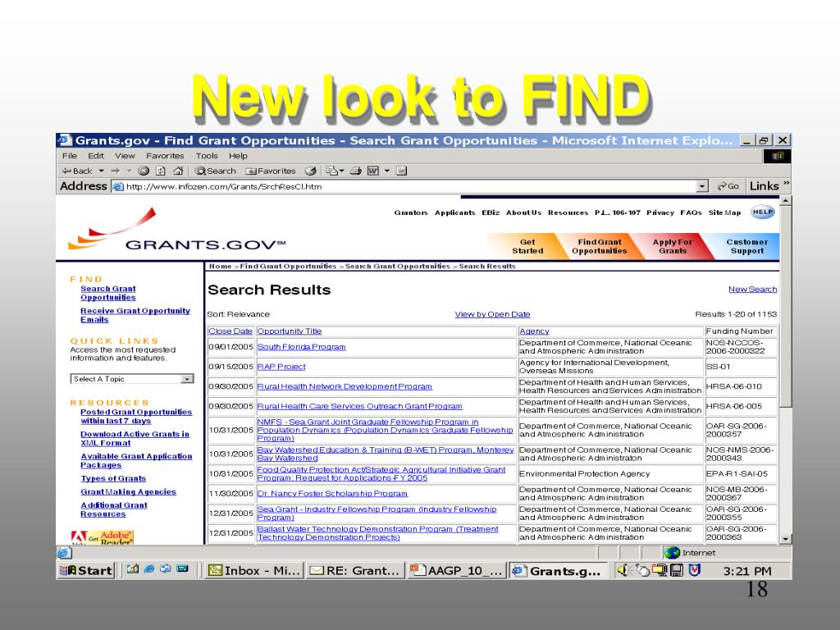Open the Grant Making Agencies link
The height and width of the screenshot is (630, 840).
(x=128, y=492)
